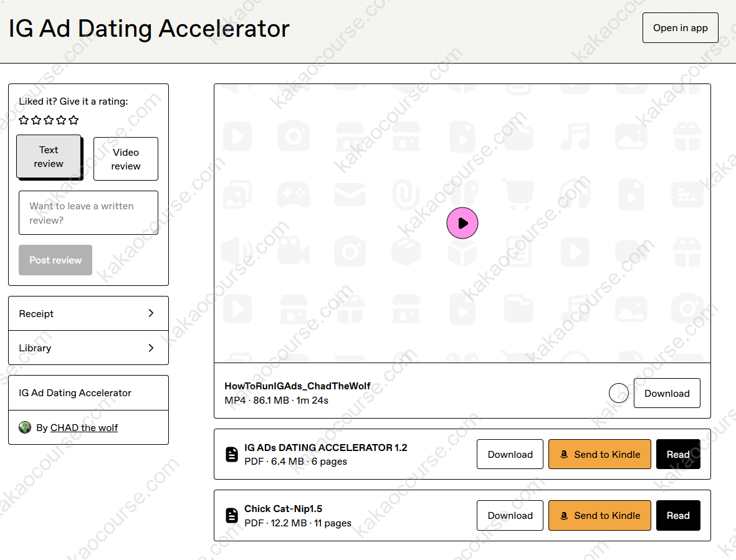The height and width of the screenshot is (560, 736).
Task: Switch to Video review option
Action: [126, 159]
